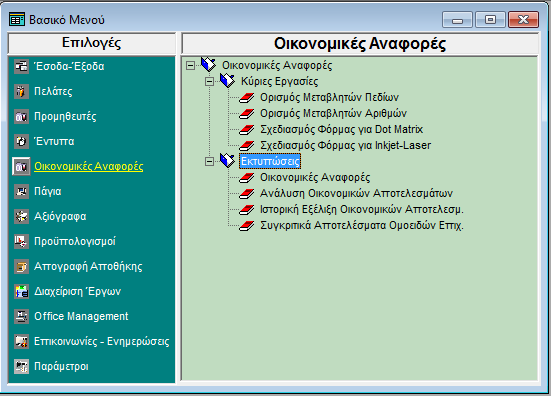Image resolution: width=551 pixels, height=396 pixels.
Task: Click the Οικονομικές Αναφορές sidebar icon
Action: [21, 166]
